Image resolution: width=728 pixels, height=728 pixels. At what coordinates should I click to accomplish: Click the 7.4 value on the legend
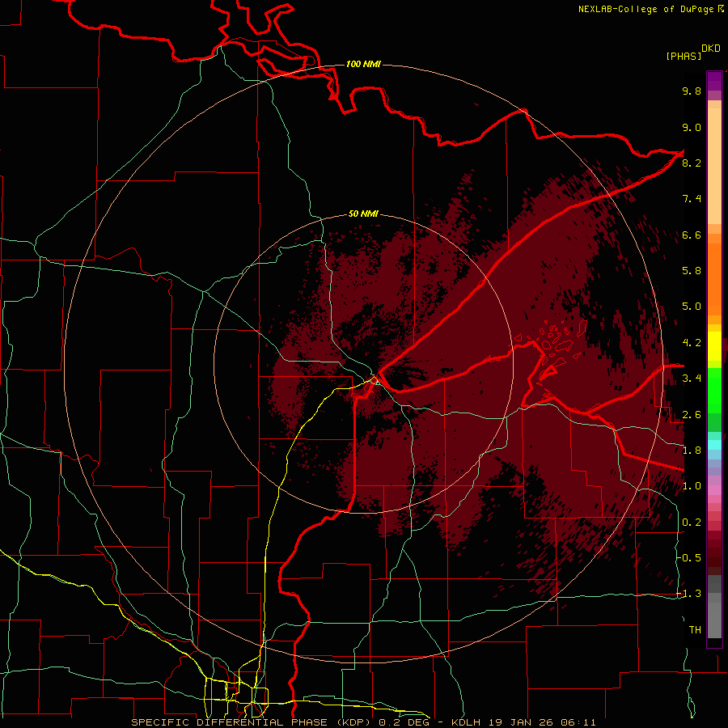point(692,199)
